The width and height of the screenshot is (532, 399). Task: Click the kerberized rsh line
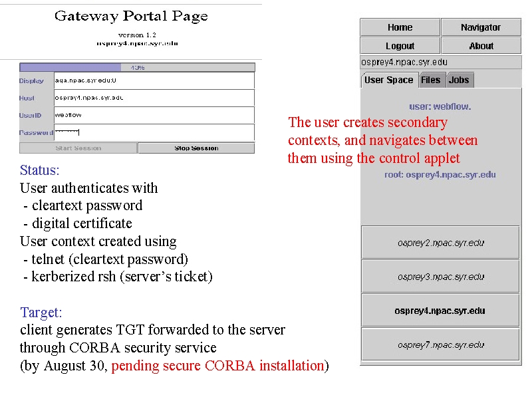point(118,277)
